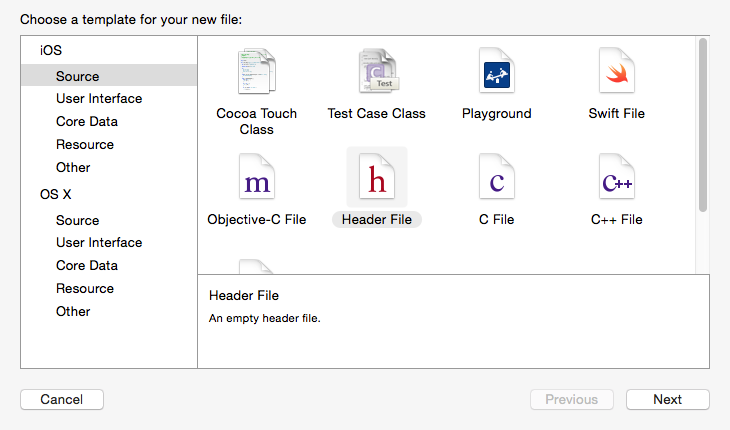Click the Cancel button
The image size is (730, 430).
tap(62, 399)
